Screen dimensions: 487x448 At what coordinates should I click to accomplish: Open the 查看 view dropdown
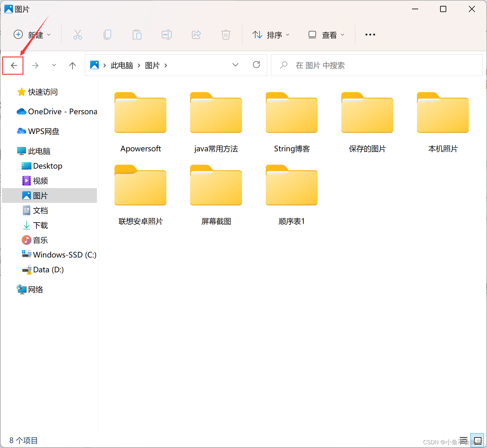coord(326,35)
